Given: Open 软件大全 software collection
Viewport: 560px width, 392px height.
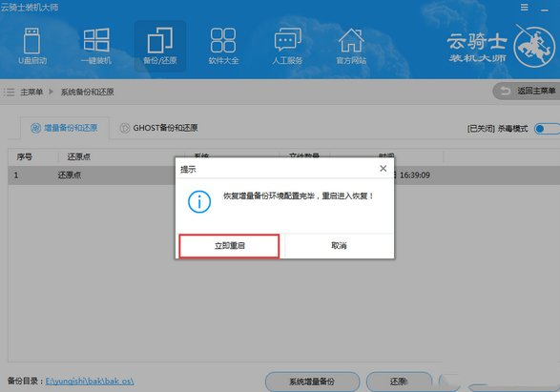Looking at the screenshot, I should point(223,46).
